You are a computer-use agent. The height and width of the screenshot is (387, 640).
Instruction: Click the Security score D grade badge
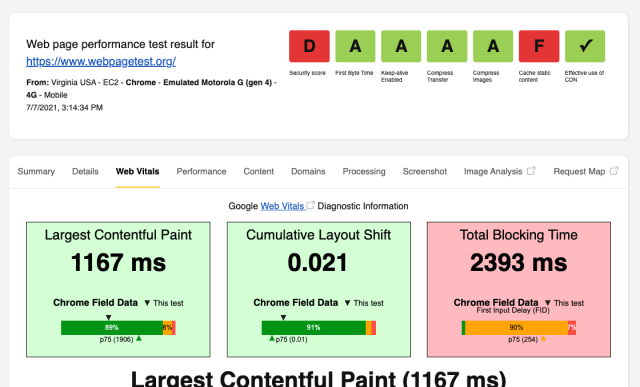click(309, 46)
